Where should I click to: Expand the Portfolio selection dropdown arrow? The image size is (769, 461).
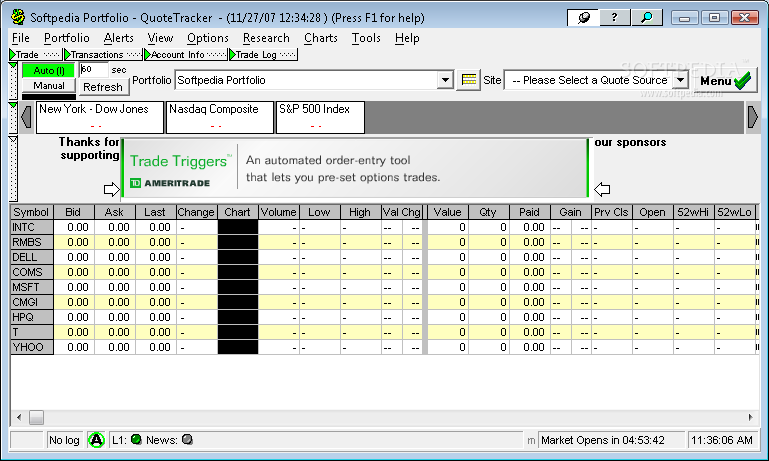pos(445,80)
